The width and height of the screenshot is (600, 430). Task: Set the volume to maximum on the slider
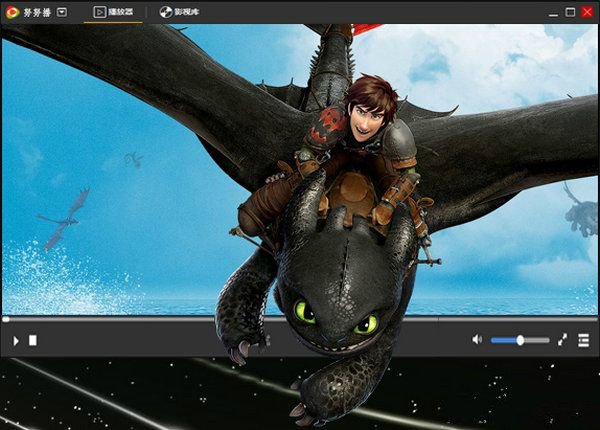tap(548, 340)
